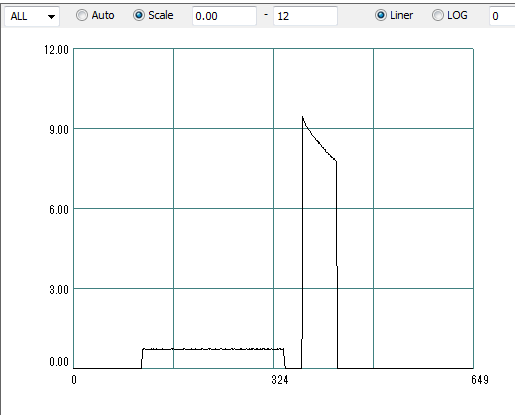515x415 pixels.
Task: Click the end of the spike's decaying slope
Action: tap(336, 161)
